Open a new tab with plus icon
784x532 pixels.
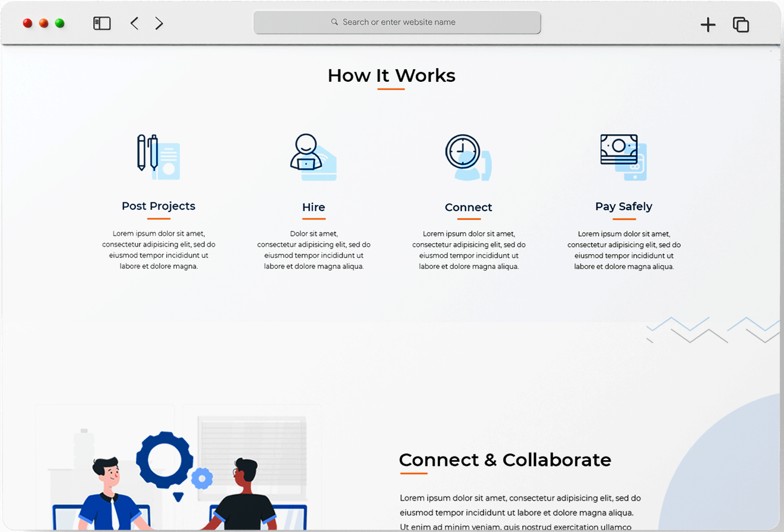[707, 24]
